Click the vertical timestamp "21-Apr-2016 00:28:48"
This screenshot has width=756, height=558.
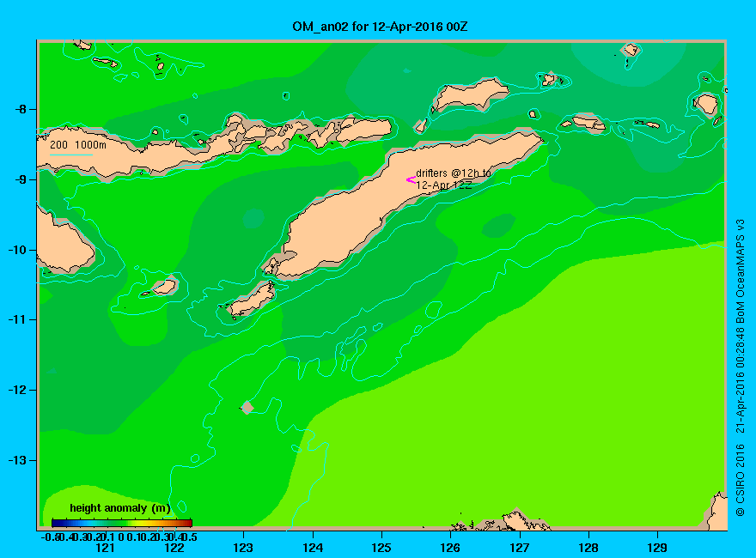740,380
